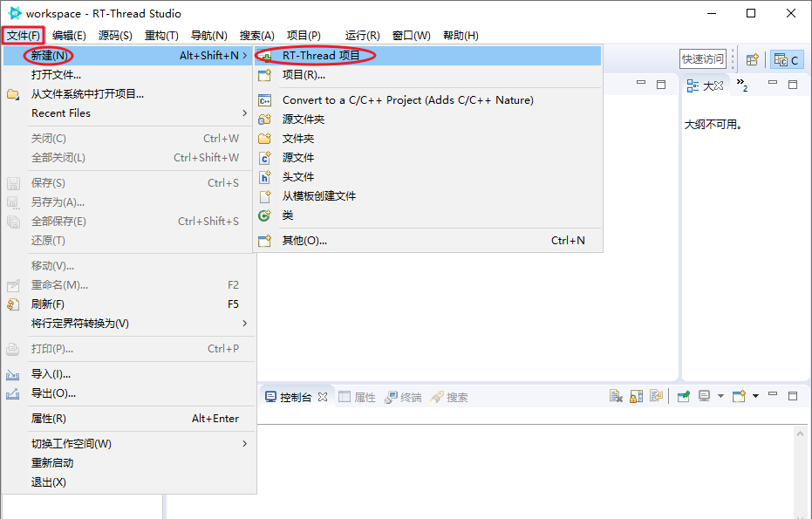Click the C file icon beside 源文件

265,158
